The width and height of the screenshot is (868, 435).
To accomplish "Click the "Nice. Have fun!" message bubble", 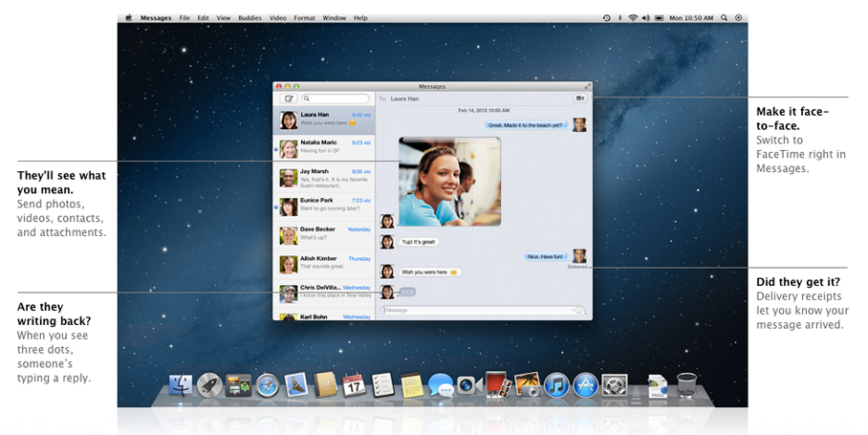I will click(x=545, y=257).
